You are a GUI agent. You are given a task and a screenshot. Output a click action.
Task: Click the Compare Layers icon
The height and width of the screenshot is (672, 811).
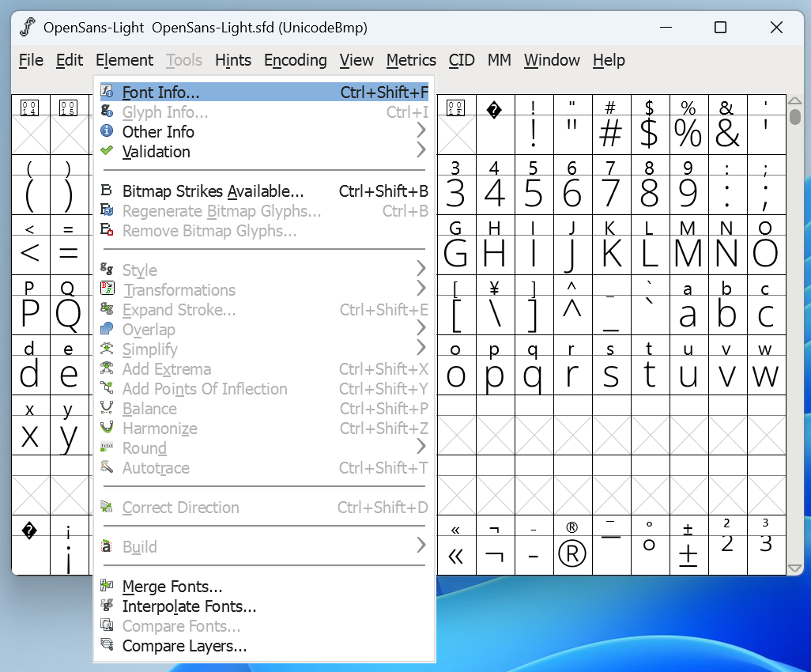tap(107, 645)
